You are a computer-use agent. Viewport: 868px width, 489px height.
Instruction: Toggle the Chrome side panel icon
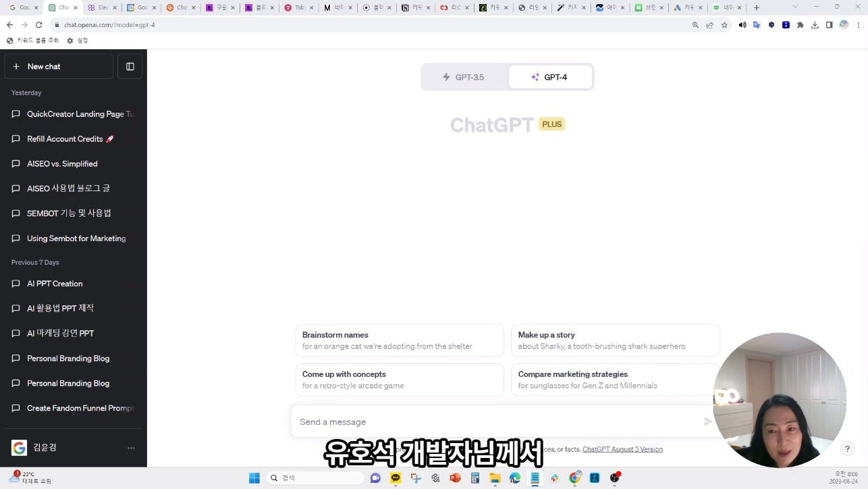[830, 25]
